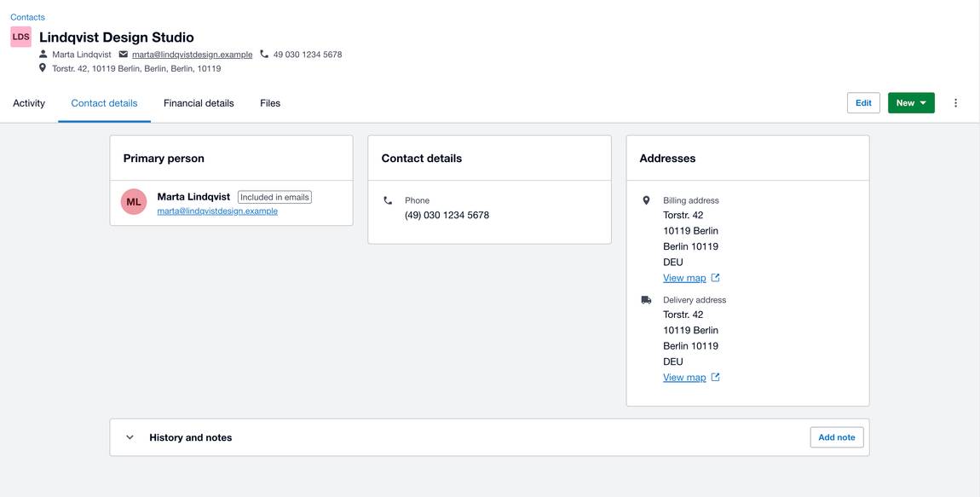Screen dimensions: 980x497
Task: Open View map under Delivery address
Action: (684, 378)
